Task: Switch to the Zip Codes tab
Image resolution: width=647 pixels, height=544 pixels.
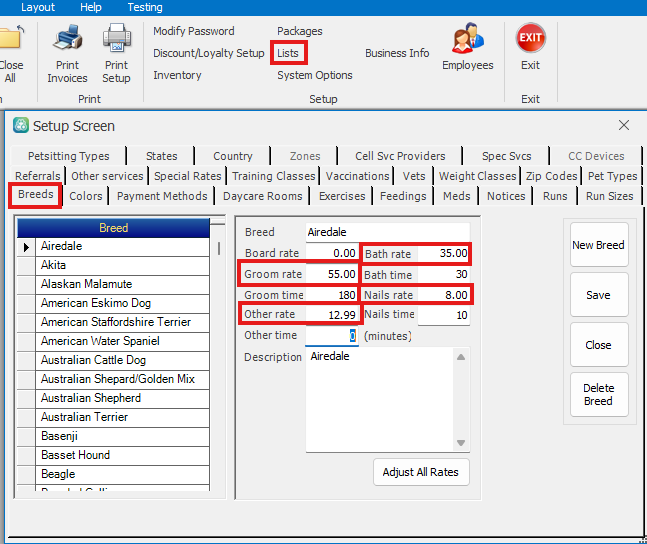Action: (551, 176)
